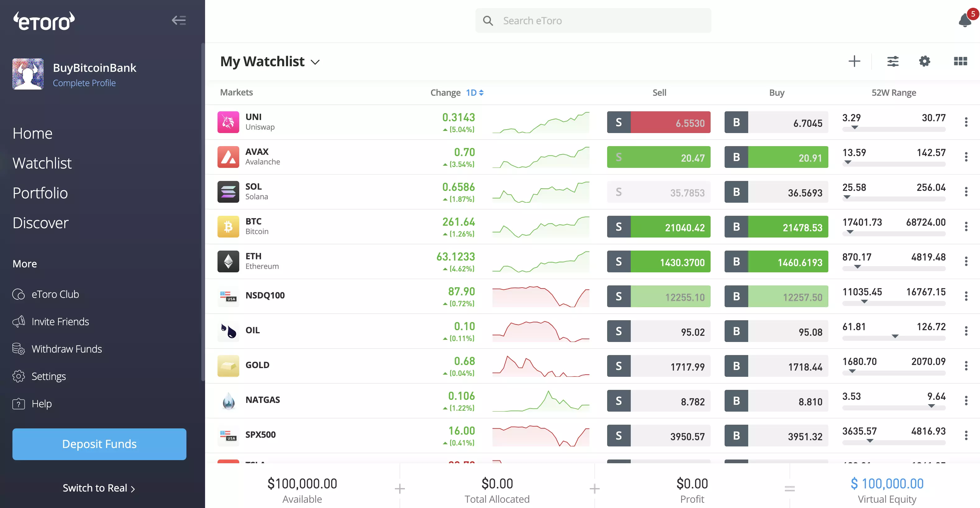Click the Complete Profile link
980x508 pixels.
tap(84, 83)
